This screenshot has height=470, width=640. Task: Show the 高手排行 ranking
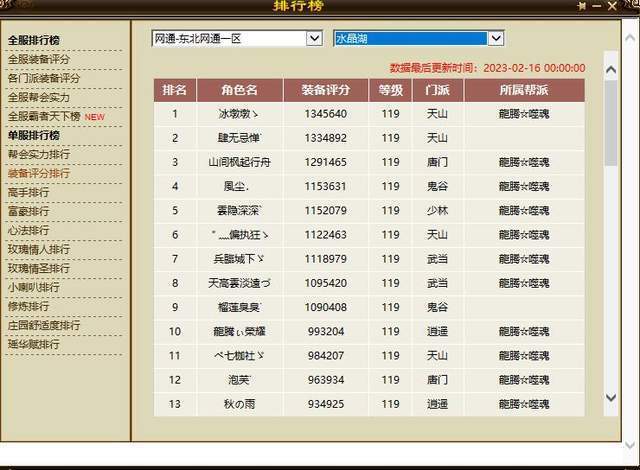tap(28, 193)
